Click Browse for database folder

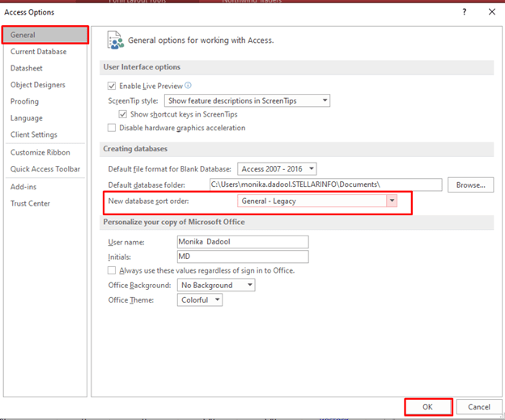(x=469, y=185)
